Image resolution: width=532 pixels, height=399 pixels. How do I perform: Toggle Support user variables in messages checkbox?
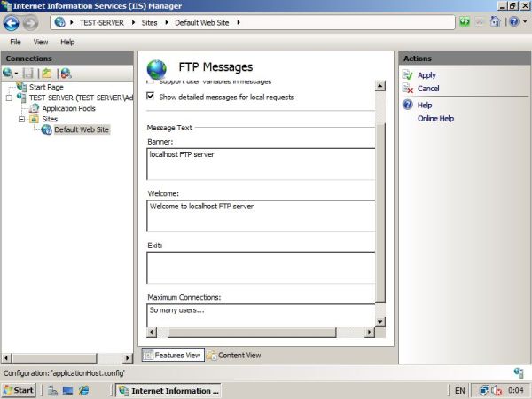click(151, 82)
